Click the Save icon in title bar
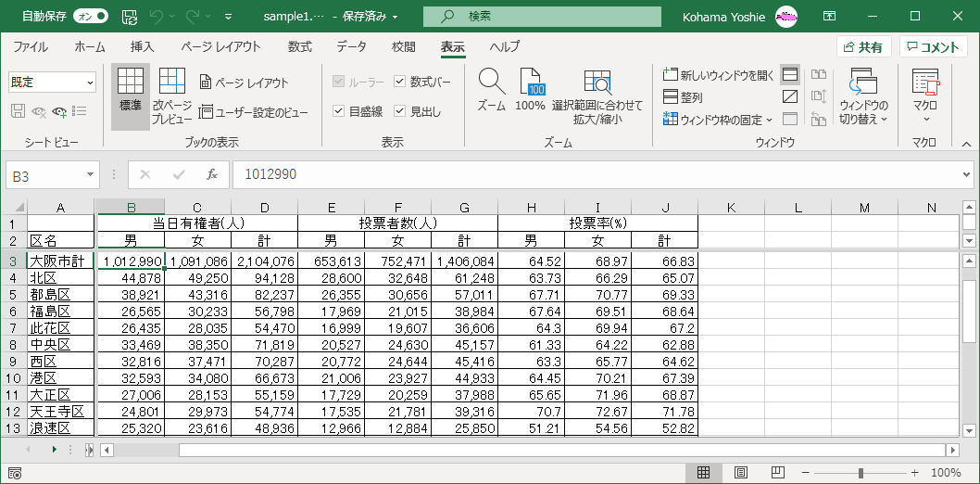Viewport: 980px width, 484px height. tap(130, 17)
